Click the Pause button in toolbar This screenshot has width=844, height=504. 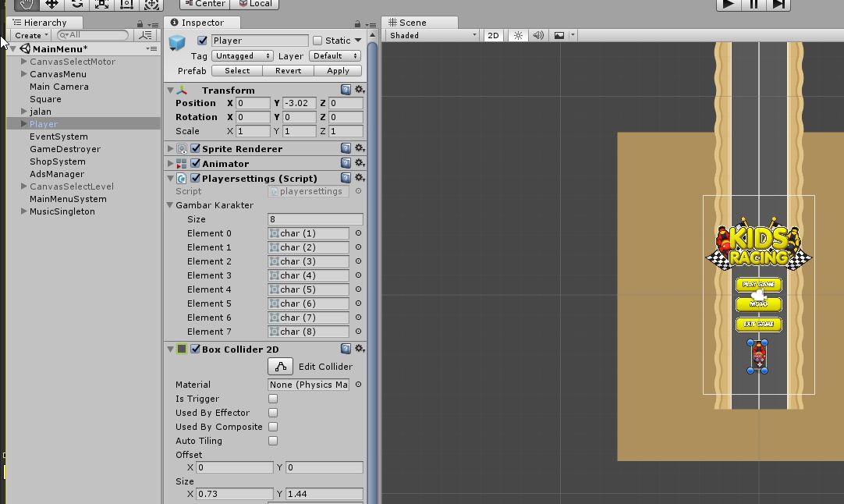(x=754, y=4)
